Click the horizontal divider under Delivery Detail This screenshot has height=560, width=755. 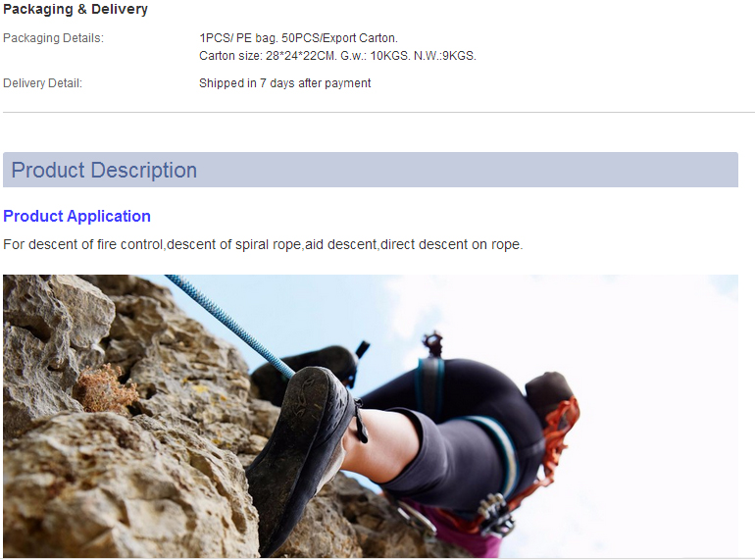click(x=378, y=112)
